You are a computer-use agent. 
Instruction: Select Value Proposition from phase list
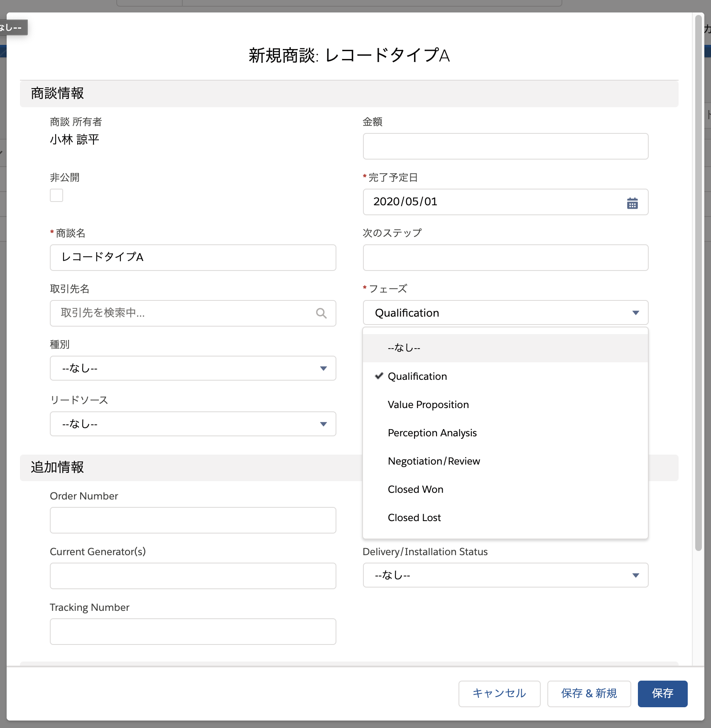428,404
